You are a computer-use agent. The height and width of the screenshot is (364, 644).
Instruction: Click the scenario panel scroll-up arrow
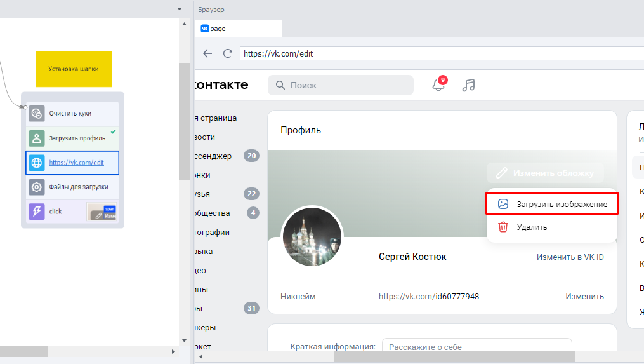click(x=185, y=24)
